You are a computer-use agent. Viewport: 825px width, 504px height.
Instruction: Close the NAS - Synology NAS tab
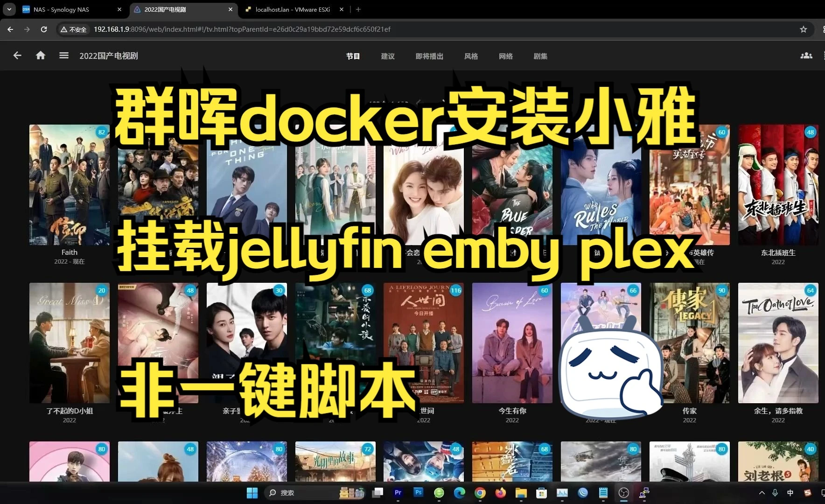point(119,9)
